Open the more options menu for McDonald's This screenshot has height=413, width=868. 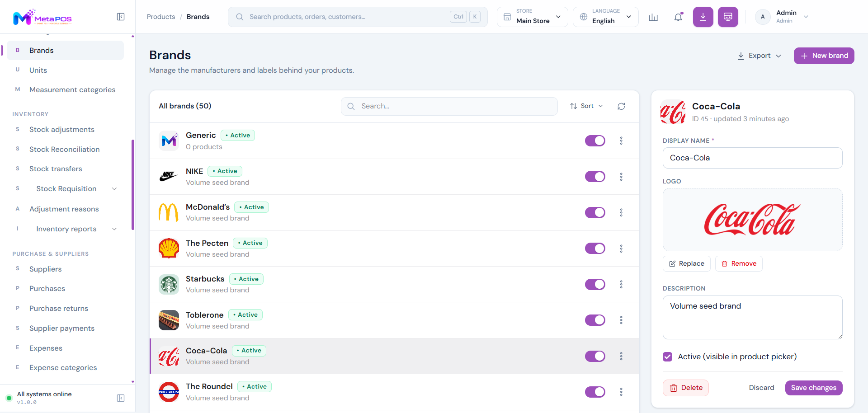coord(621,212)
